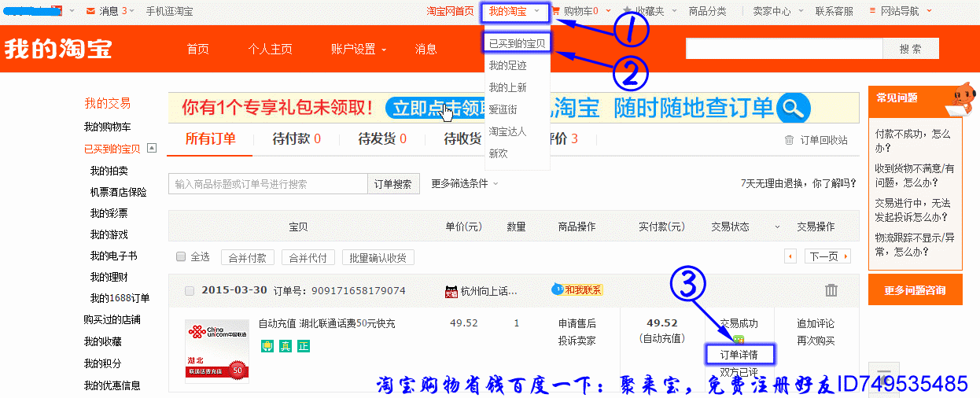Open 订单详情 for the order
Image resolution: width=980 pixels, height=398 pixels.
[739, 355]
